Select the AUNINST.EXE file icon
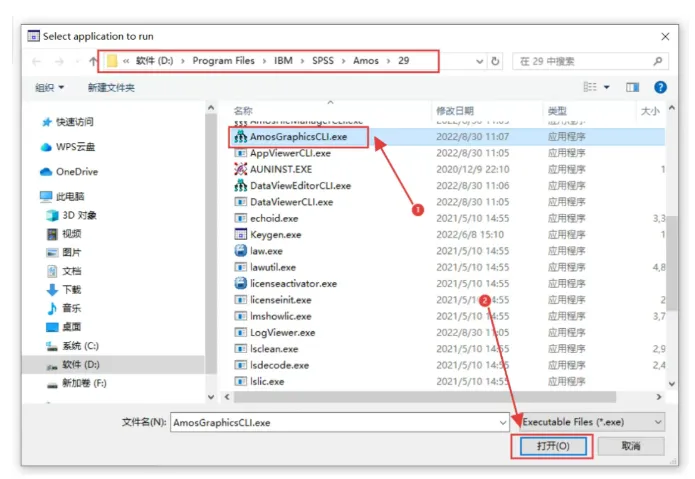The width and height of the screenshot is (695, 479). (x=241, y=169)
